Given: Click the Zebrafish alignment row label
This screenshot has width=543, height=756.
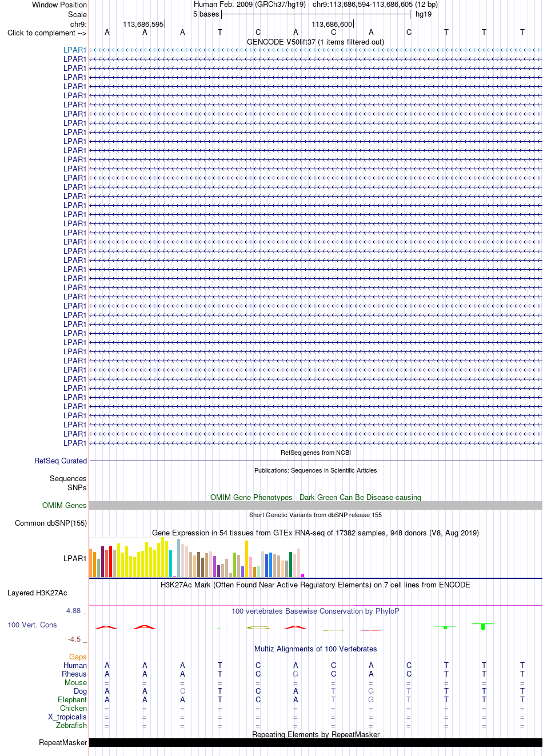Looking at the screenshot, I should (x=71, y=725).
